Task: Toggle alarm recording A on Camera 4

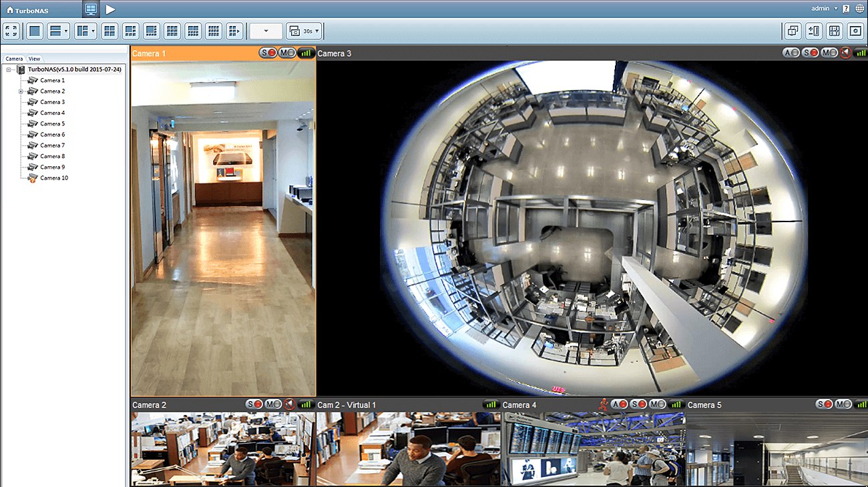Action: pos(620,404)
